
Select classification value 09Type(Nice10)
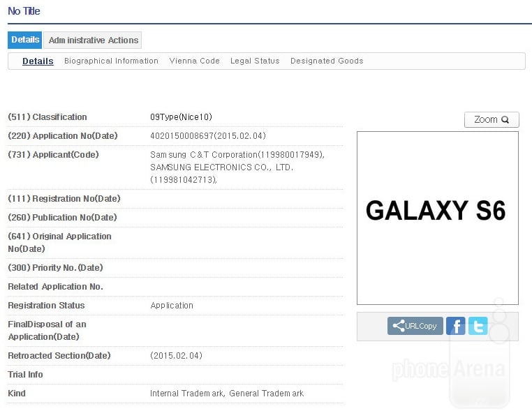click(181, 117)
